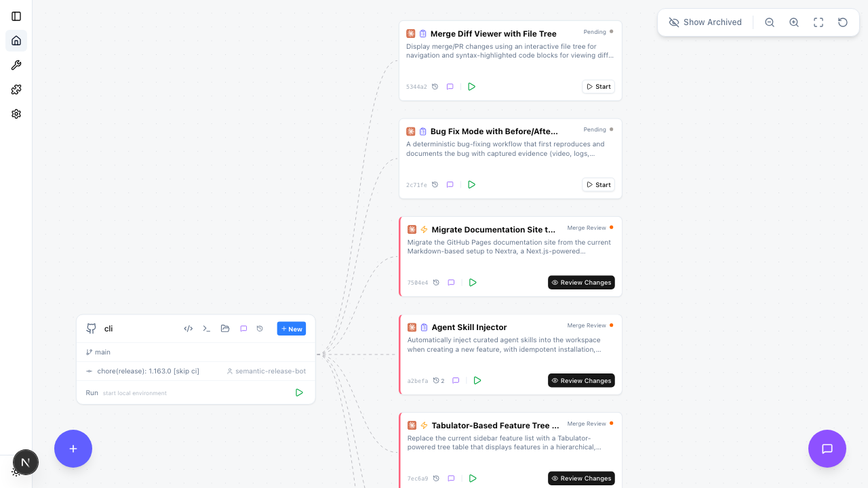This screenshot has width=868, height=488.
Task: Open folder icon on cli card
Action: 225,329
